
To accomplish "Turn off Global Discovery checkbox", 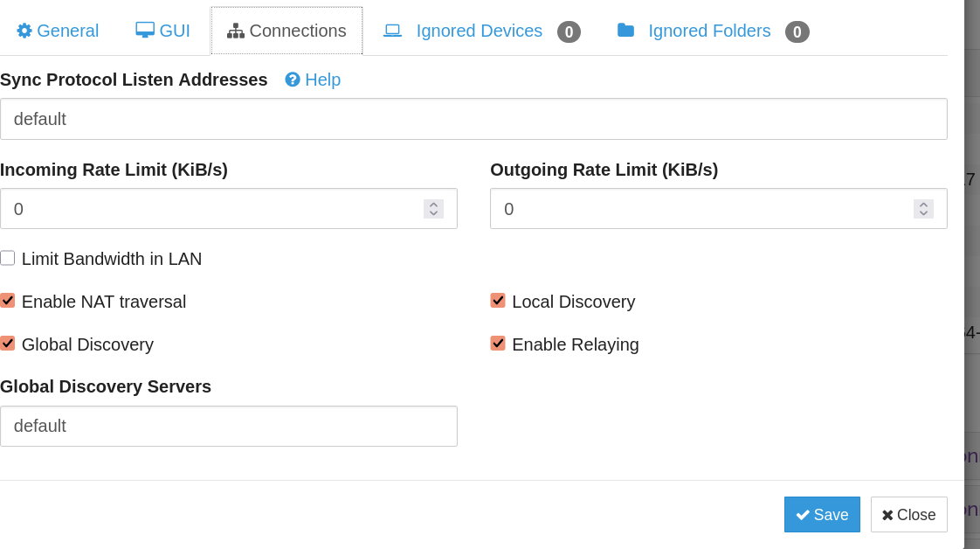I will pos(8,344).
